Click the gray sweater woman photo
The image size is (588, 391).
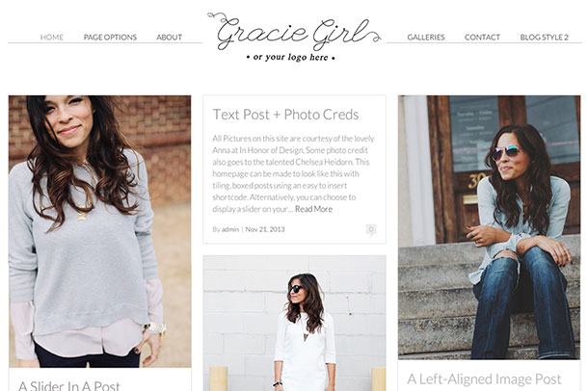pos(99,231)
